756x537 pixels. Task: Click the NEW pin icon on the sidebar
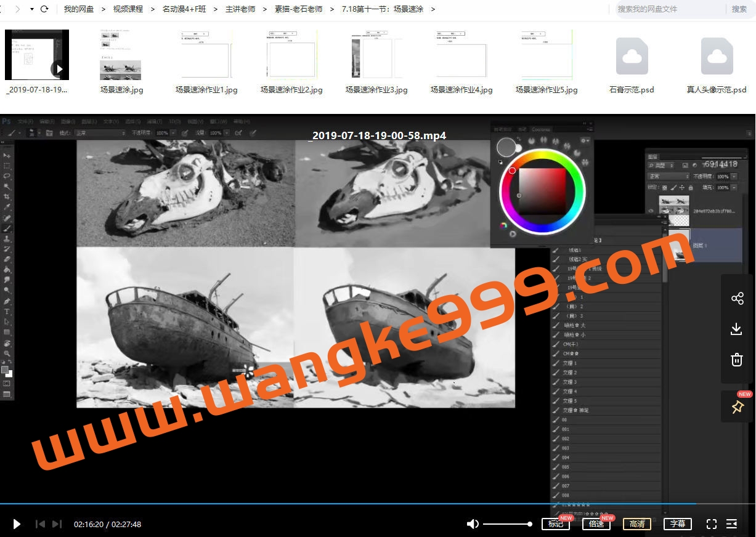pos(737,406)
